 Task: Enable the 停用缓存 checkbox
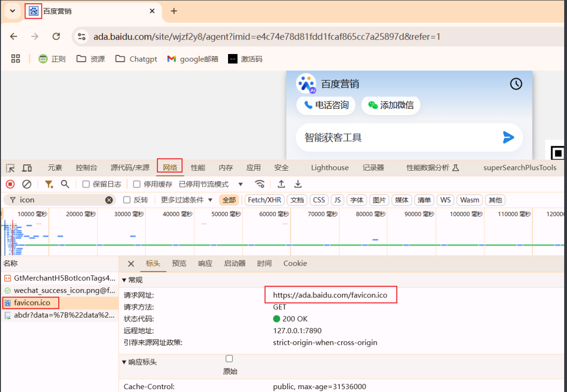coord(137,184)
